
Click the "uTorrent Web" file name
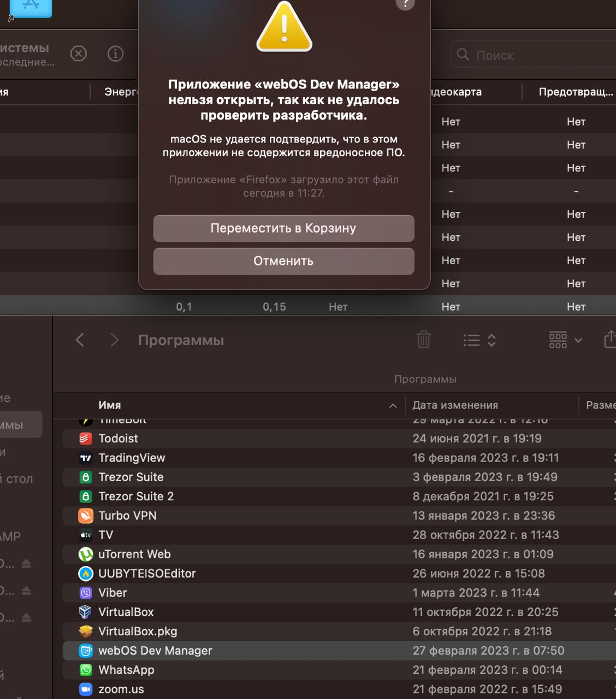click(x=134, y=554)
